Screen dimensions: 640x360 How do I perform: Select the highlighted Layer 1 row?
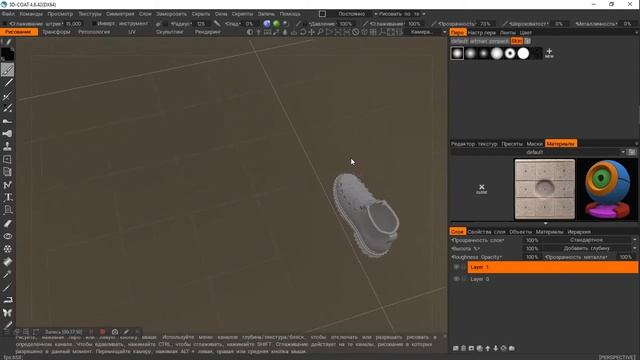coord(553,267)
